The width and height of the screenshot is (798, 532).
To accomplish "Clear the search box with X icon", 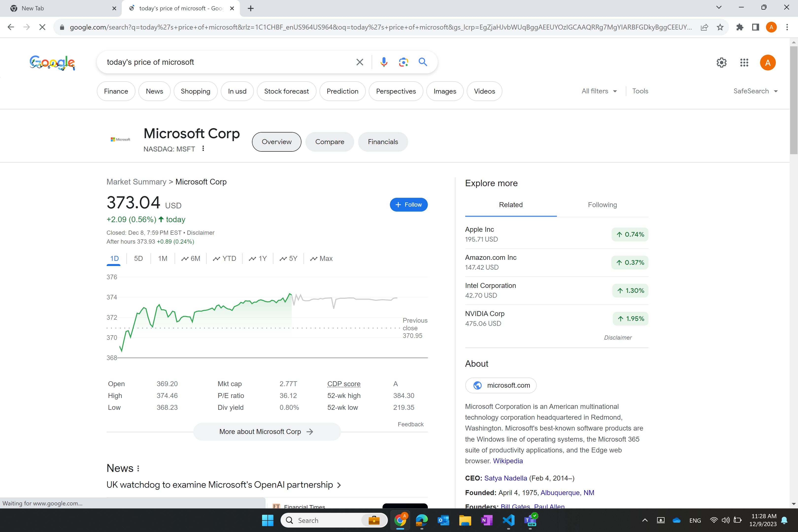I will coord(360,62).
